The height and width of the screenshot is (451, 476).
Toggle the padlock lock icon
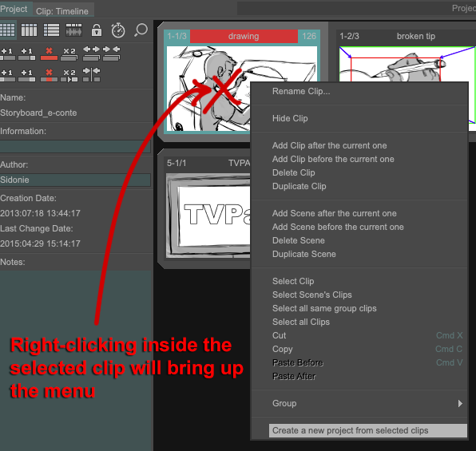pos(97,30)
